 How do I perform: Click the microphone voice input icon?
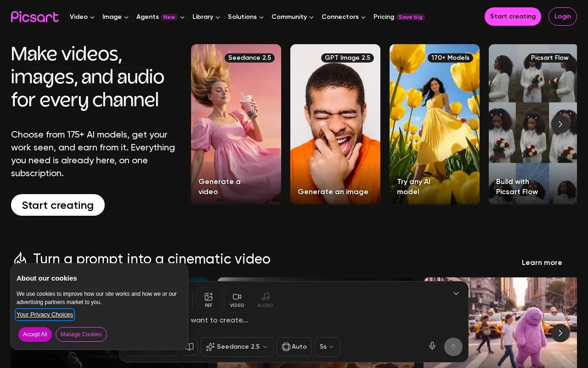[x=432, y=346]
